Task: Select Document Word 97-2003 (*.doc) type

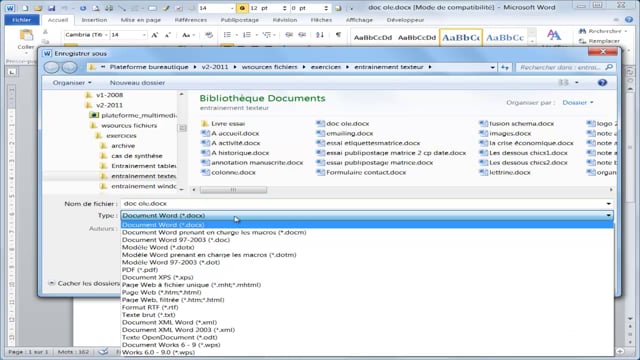Action: click(176, 240)
